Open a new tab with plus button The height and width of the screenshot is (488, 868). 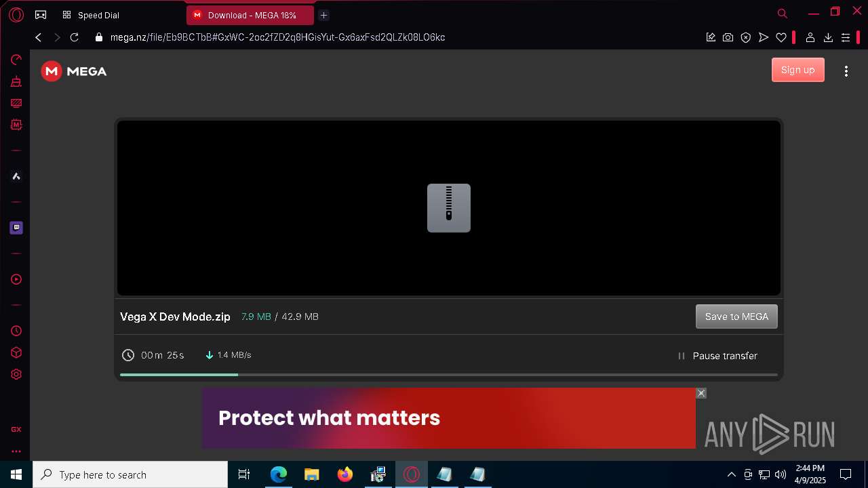(323, 15)
